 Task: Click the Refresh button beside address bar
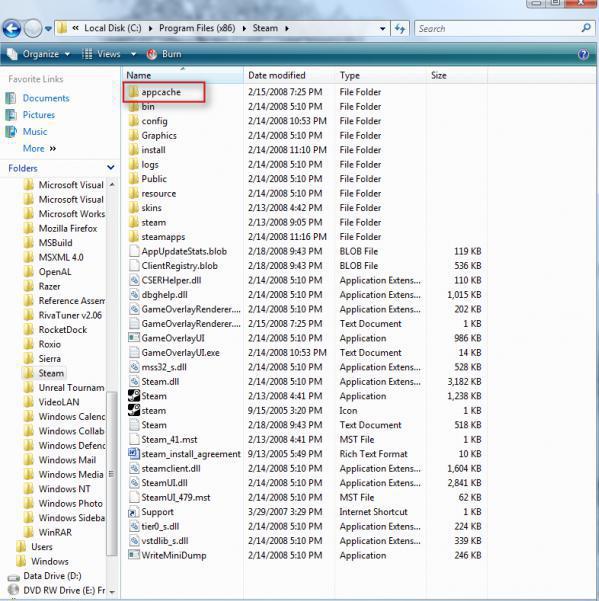400,28
